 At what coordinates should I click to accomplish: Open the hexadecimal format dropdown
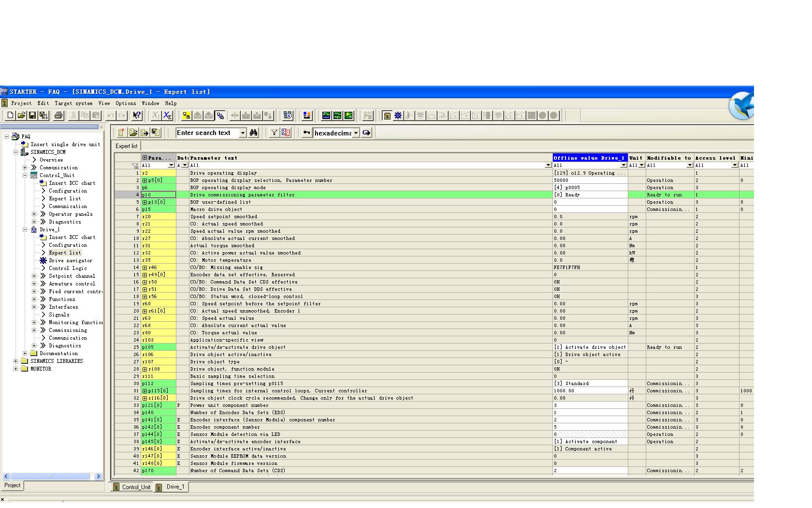tap(356, 133)
